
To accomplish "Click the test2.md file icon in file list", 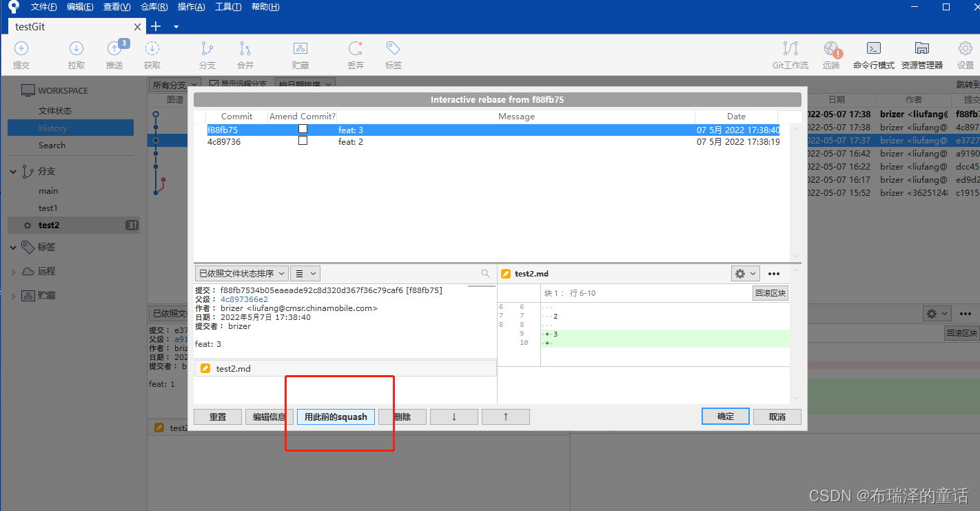I will coord(205,368).
